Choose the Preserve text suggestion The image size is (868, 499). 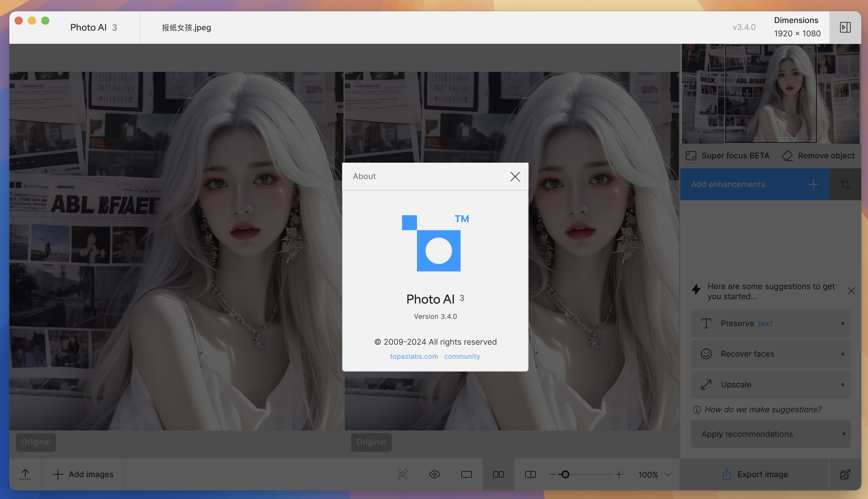[x=770, y=323]
